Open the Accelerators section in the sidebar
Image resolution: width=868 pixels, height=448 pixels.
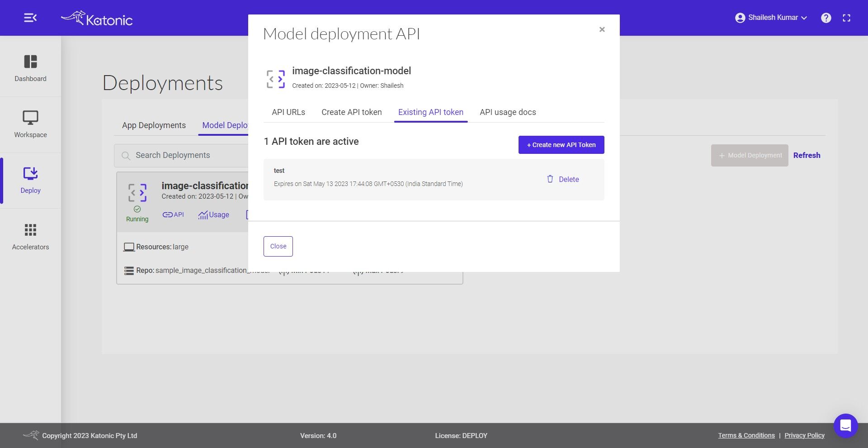(30, 237)
